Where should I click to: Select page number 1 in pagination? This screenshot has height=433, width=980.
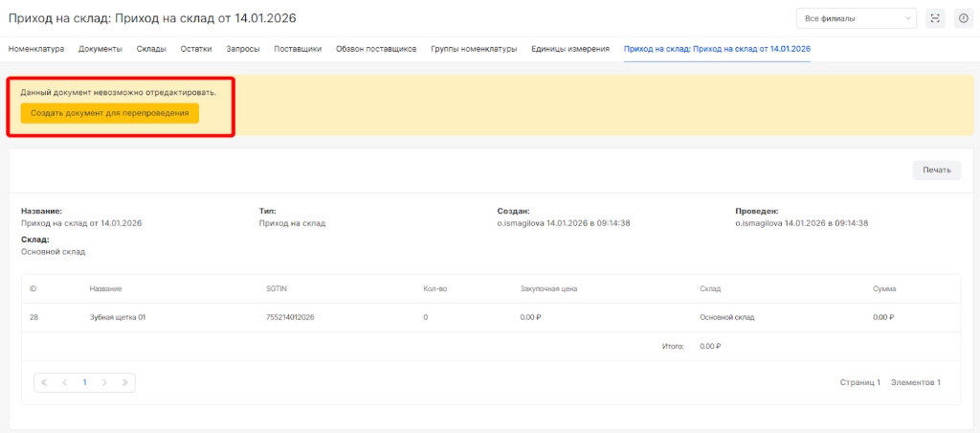(x=84, y=382)
